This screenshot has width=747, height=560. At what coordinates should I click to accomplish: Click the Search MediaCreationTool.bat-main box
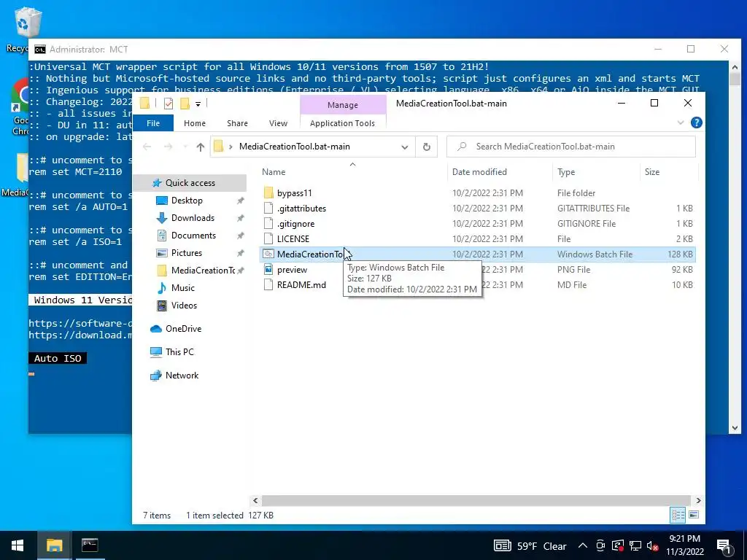click(x=570, y=147)
